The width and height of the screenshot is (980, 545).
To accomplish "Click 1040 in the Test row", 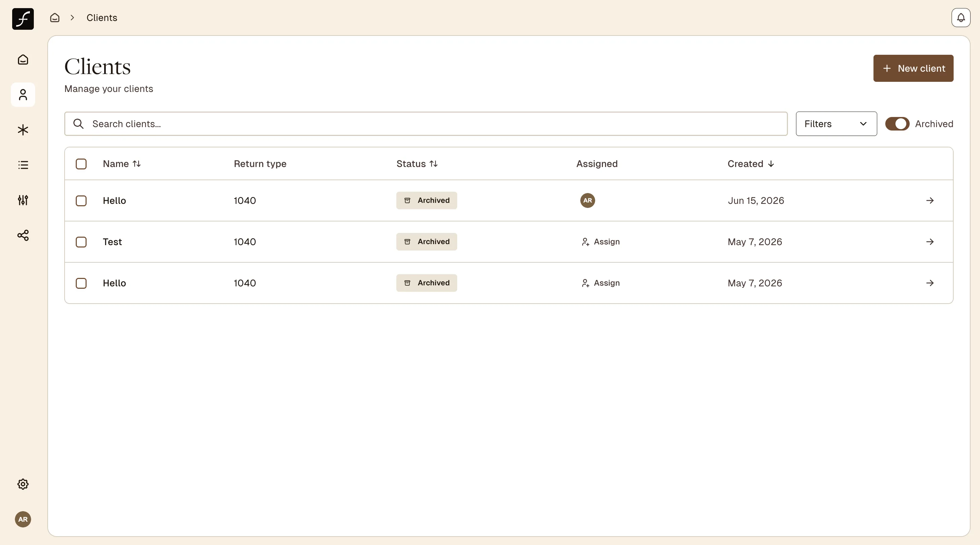I will tap(244, 242).
